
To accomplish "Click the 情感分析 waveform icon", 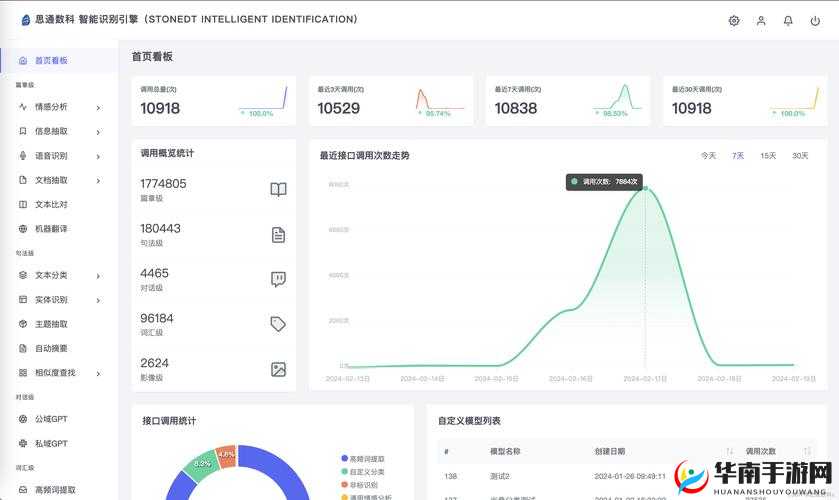I will click(22, 107).
